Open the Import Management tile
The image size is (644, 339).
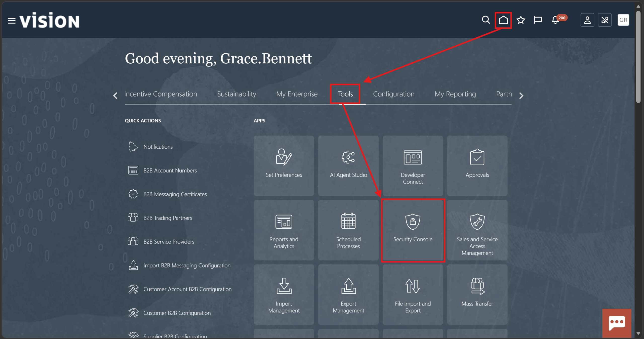pos(284,294)
